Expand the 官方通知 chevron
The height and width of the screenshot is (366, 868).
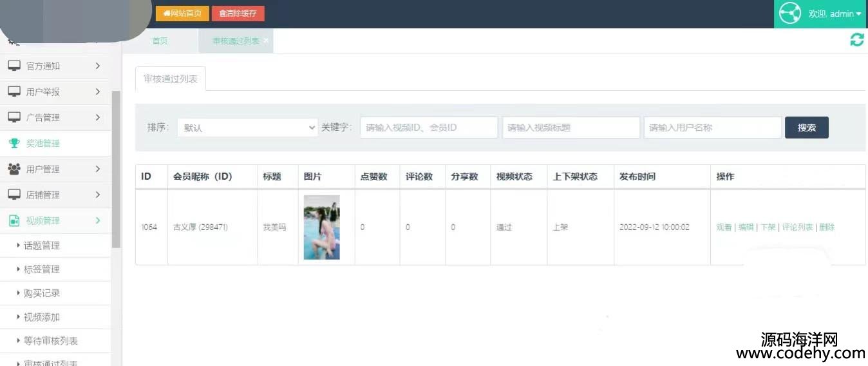pyautogui.click(x=97, y=66)
